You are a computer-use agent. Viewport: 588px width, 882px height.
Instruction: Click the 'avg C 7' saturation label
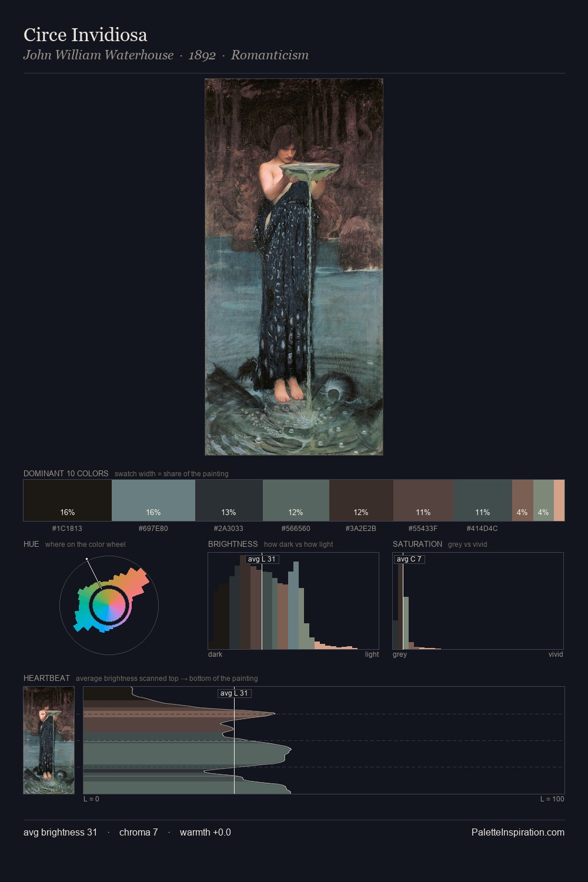409,559
